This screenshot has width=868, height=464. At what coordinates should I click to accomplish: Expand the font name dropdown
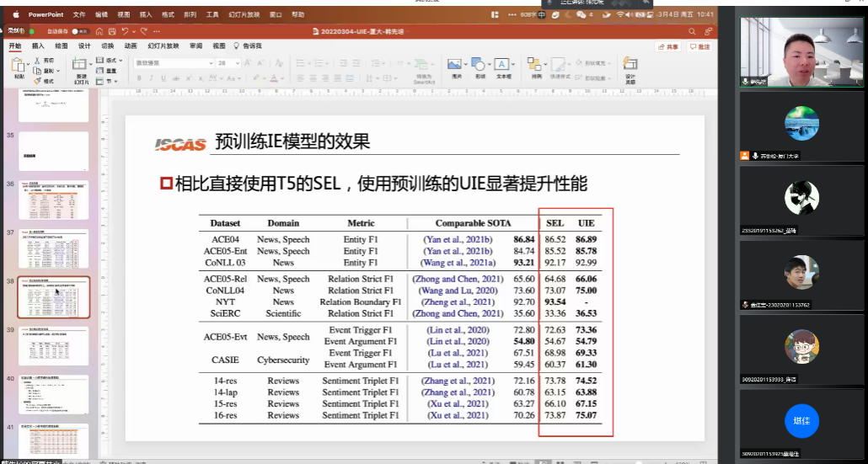pyautogui.click(x=212, y=63)
